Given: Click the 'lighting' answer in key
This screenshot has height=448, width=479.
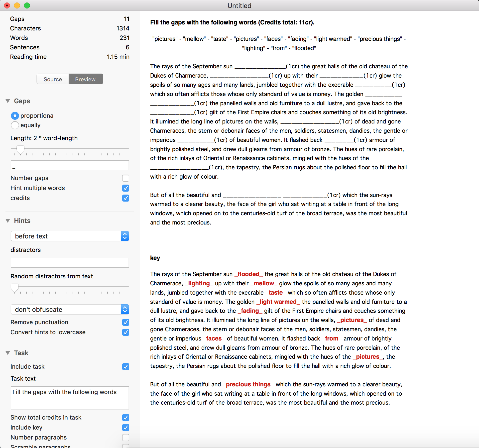Looking at the screenshot, I should (x=199, y=283).
